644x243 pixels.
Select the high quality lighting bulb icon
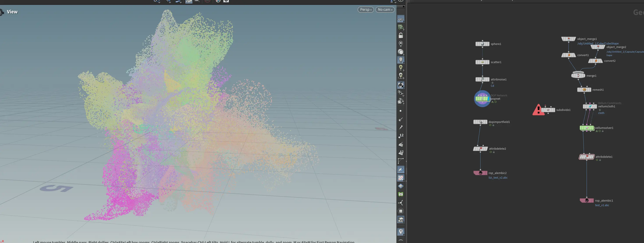401,68
